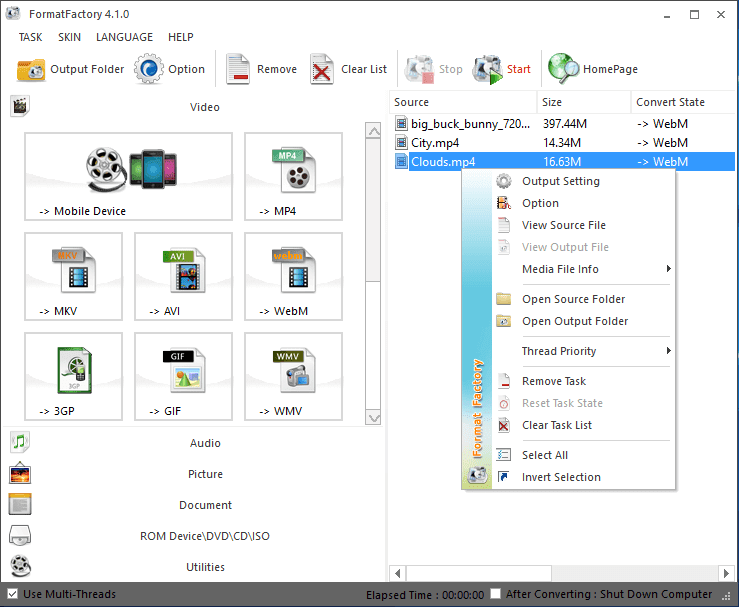Viewport: 739px width, 607px height.
Task: Choose the AVI conversion tile
Action: [183, 276]
